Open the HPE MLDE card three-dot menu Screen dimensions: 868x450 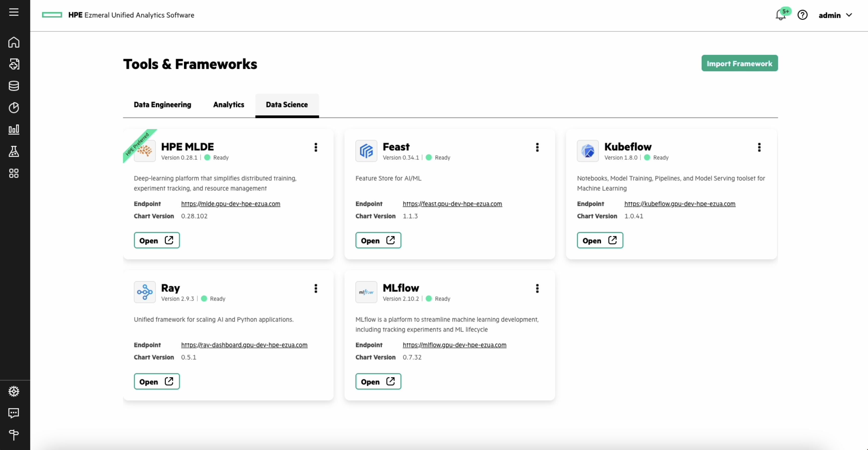[x=316, y=147]
